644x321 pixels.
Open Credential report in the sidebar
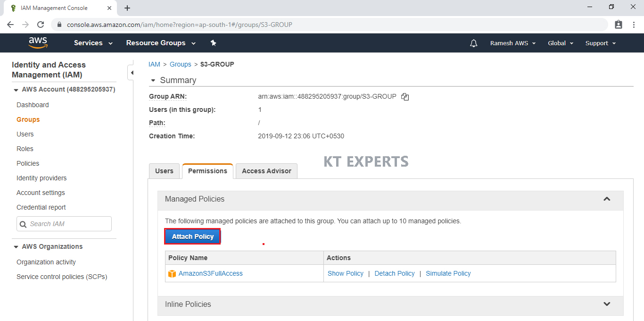(x=41, y=207)
